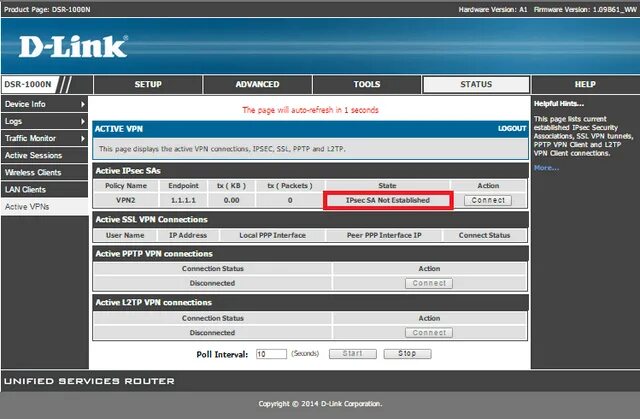Click the Stop polling button

pos(407,354)
